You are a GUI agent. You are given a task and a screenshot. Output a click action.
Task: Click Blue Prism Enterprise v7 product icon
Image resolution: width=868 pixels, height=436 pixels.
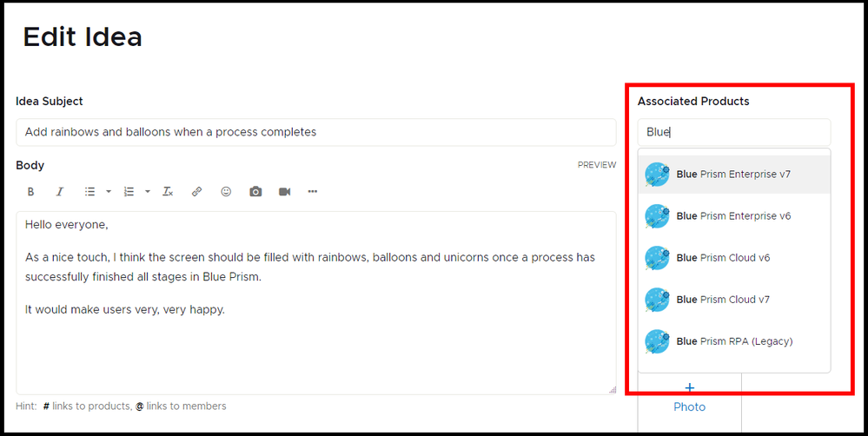click(657, 175)
